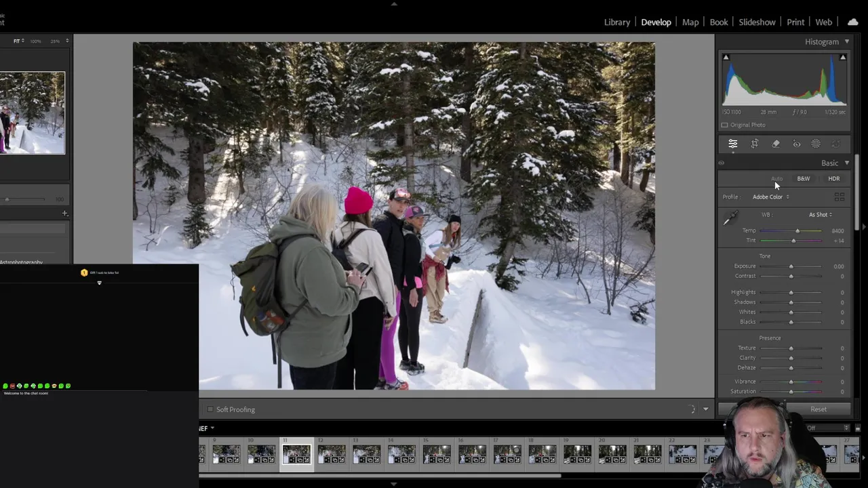
Task: Toggle the shadow clipping indicator triangle
Action: coord(726,58)
